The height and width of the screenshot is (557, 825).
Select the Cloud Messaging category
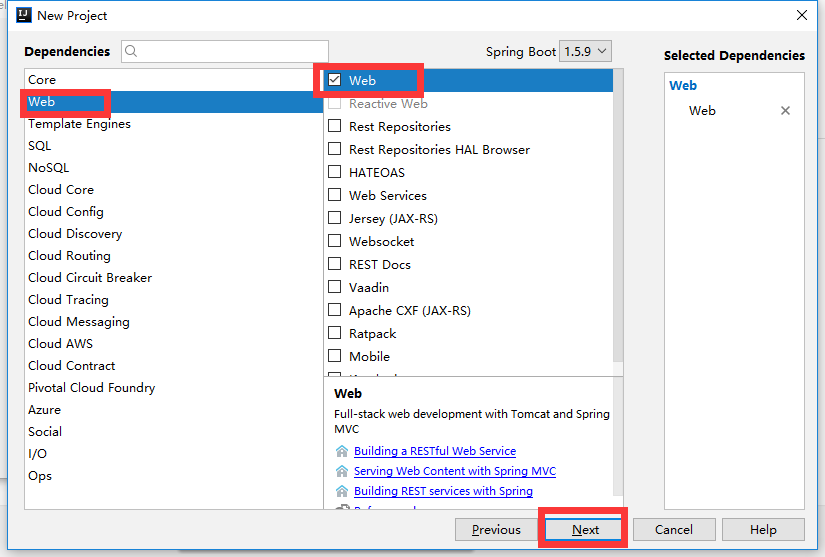(174, 322)
